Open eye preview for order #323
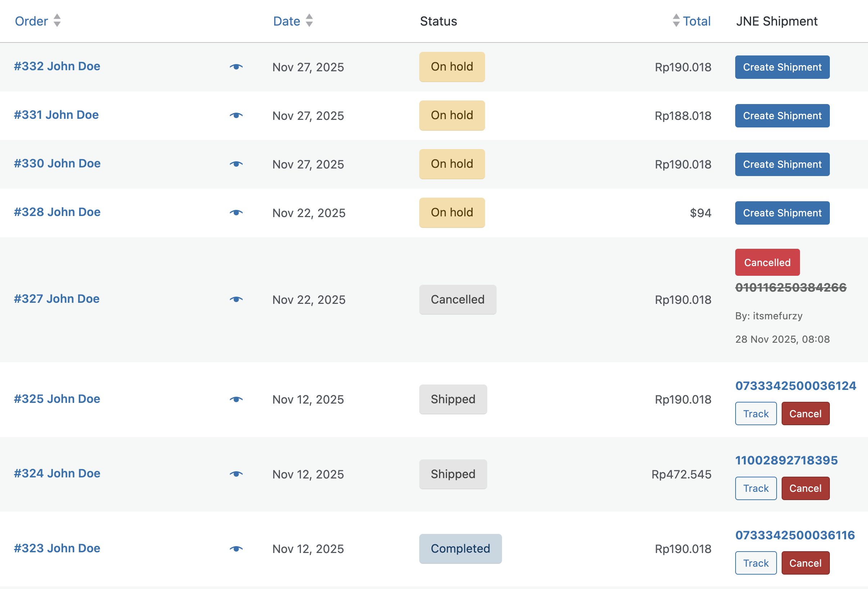 tap(236, 549)
